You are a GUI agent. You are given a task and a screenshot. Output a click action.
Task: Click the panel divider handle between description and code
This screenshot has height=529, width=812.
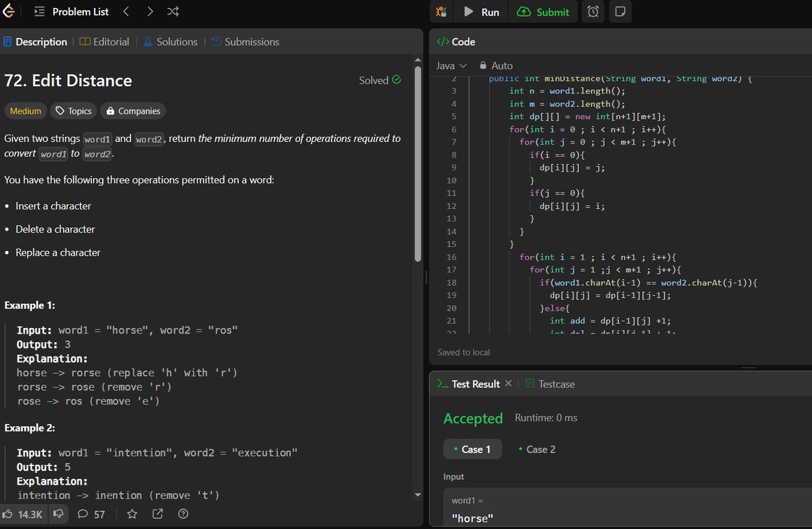click(x=426, y=278)
